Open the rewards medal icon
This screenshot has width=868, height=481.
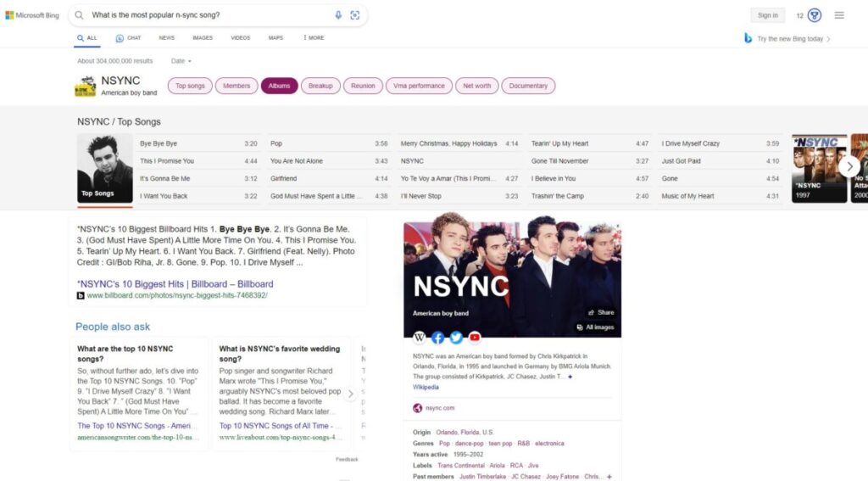(x=815, y=15)
